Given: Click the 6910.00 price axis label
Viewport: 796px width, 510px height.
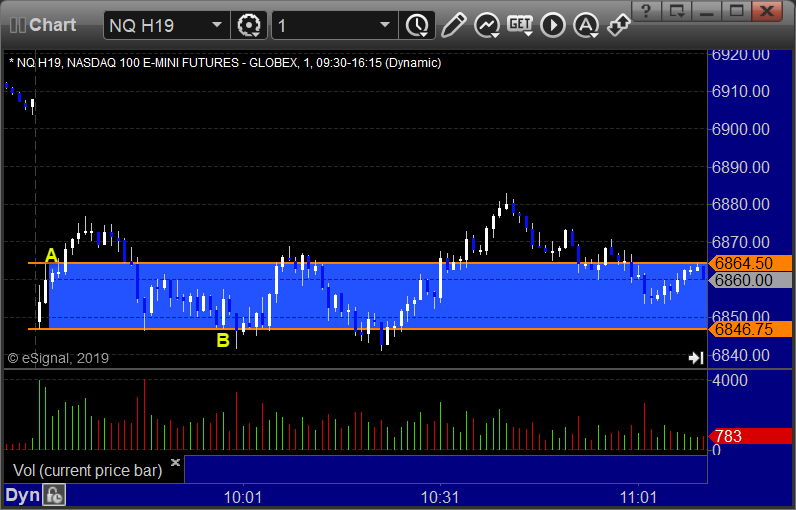Looking at the screenshot, I should [741, 91].
